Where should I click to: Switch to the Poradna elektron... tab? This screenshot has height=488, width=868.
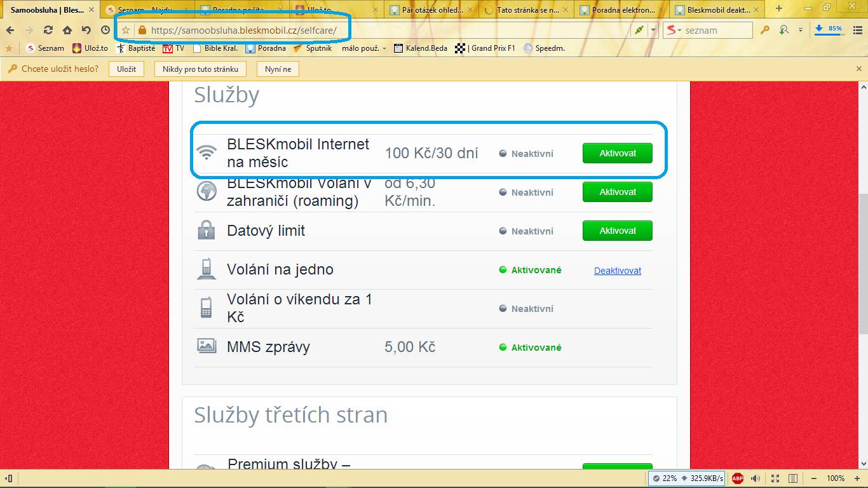pos(622,10)
